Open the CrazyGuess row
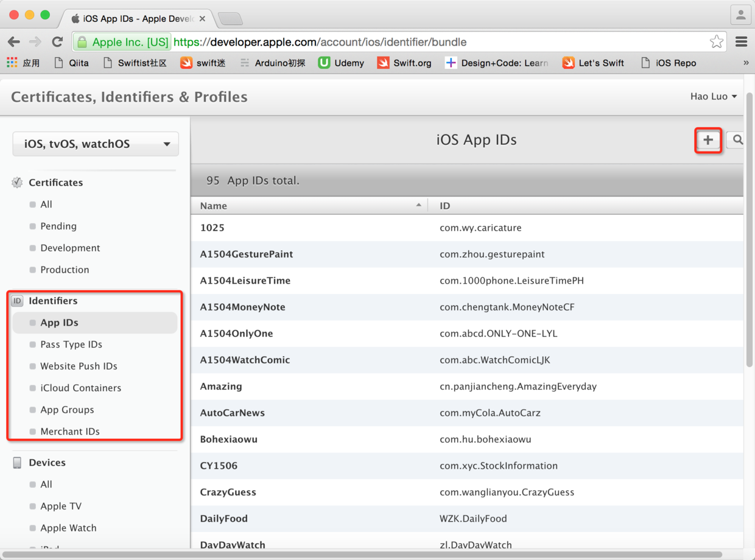Image resolution: width=755 pixels, height=560 pixels. (467, 492)
